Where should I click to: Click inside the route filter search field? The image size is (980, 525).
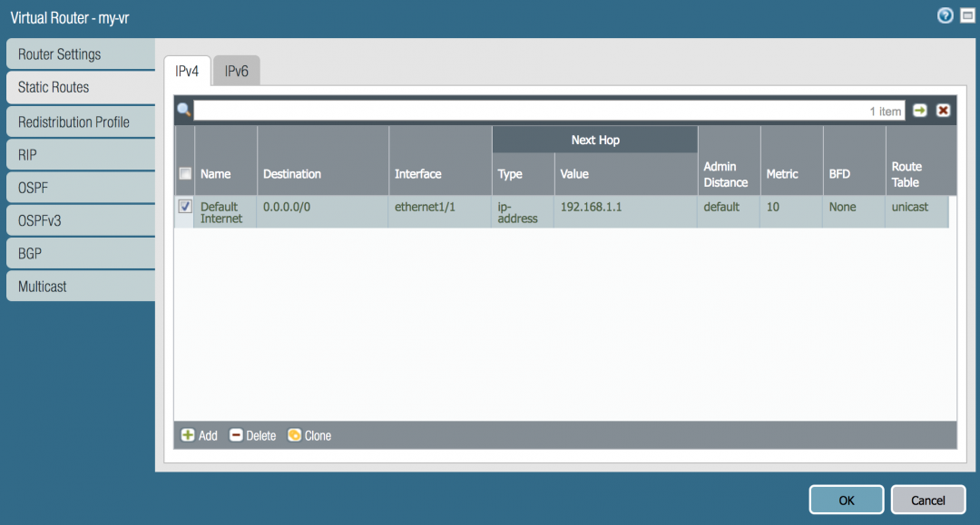point(526,111)
